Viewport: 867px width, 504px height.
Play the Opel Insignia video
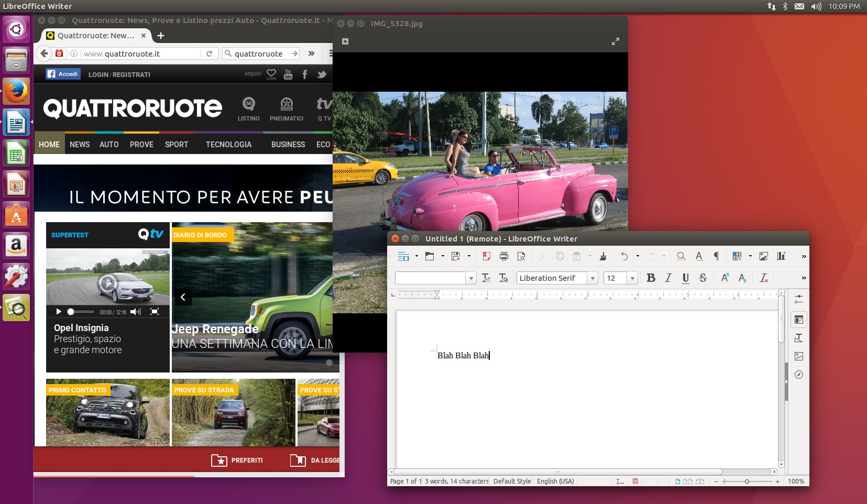click(x=59, y=312)
